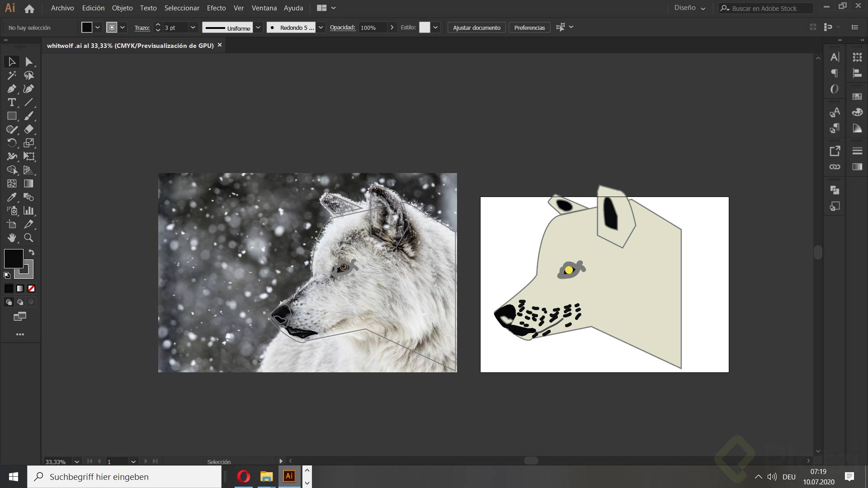Open Uniform width profile dropdown

[258, 28]
